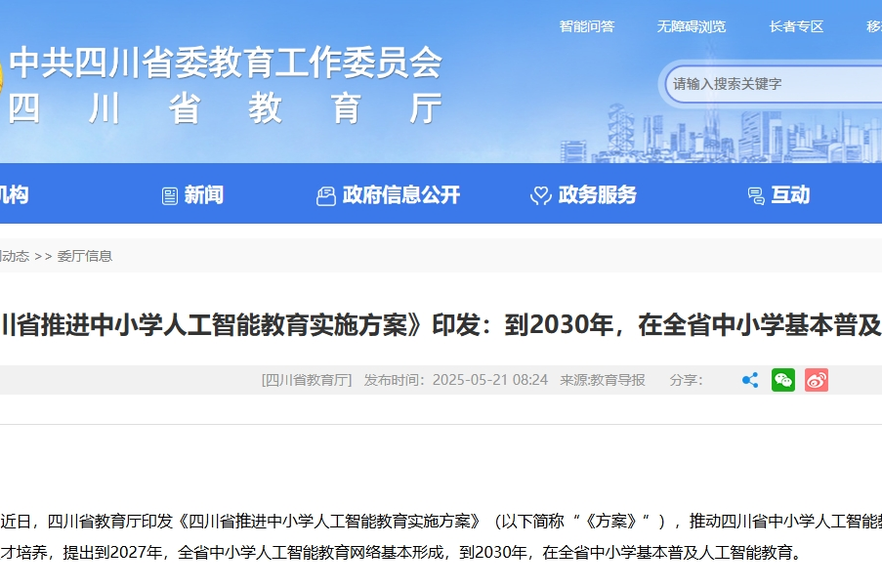882x588 pixels.
Task: Open the 智能问答 link
Action: [x=587, y=26]
